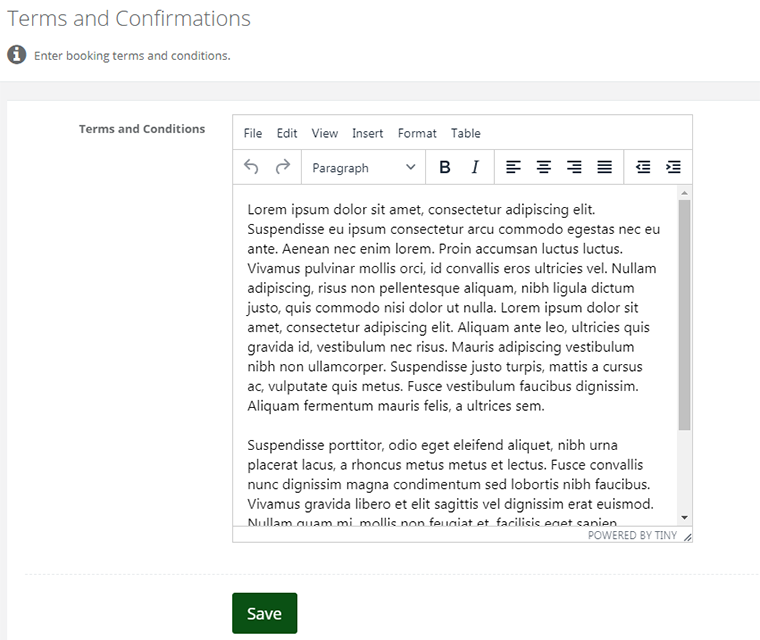This screenshot has height=640, width=760.
Task: Click the 'Terms and Confirmations' heading
Action: coord(129,19)
